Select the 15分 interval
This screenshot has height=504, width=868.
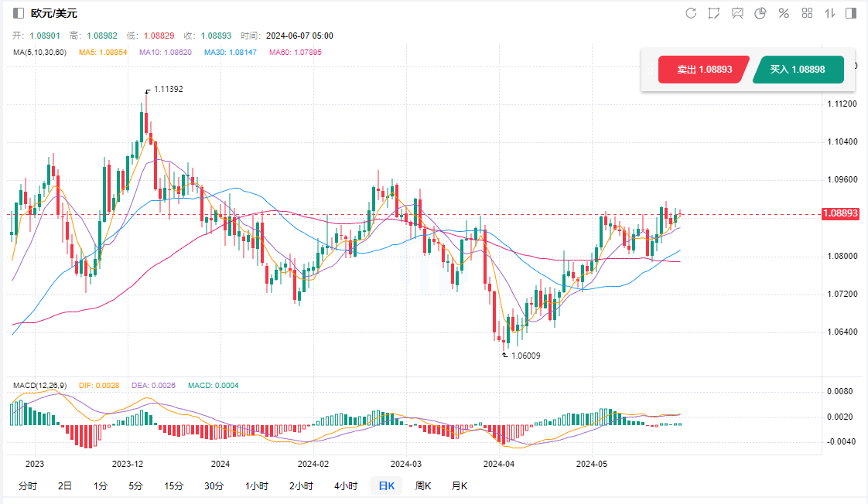[x=173, y=486]
